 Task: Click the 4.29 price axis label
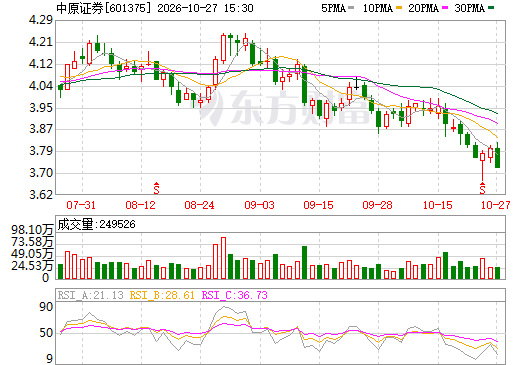coord(41,20)
